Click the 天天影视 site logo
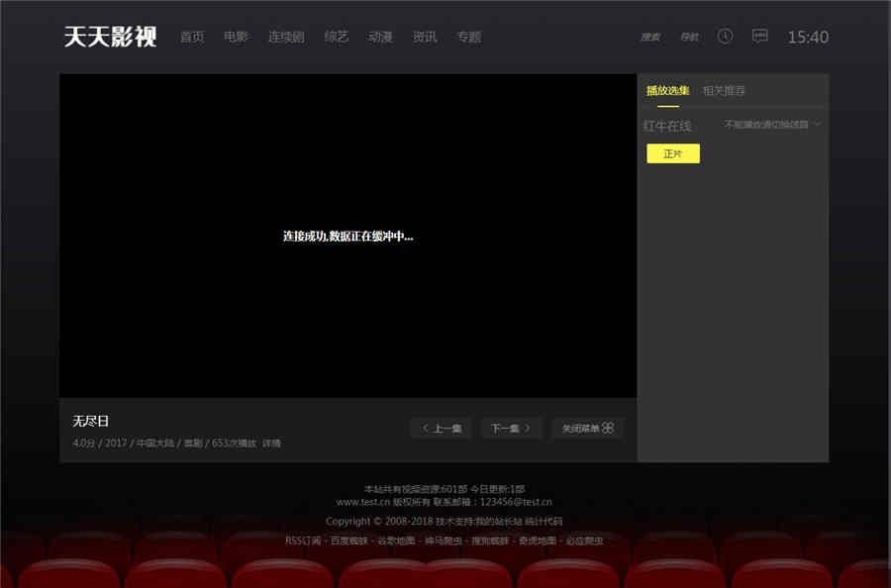The height and width of the screenshot is (588, 891). [x=110, y=37]
